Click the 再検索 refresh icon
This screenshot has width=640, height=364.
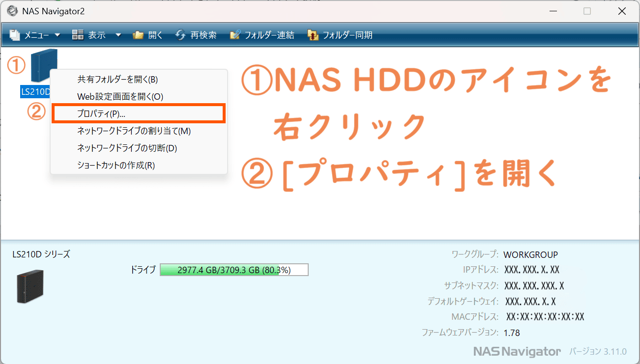[x=180, y=35]
